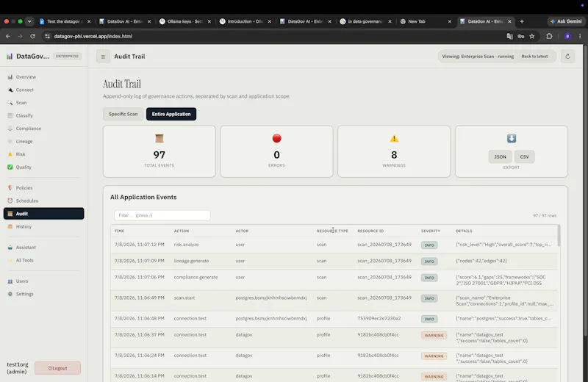Open the Chrome three-dot menu
Screen dimensions: 588x382
click(x=580, y=36)
